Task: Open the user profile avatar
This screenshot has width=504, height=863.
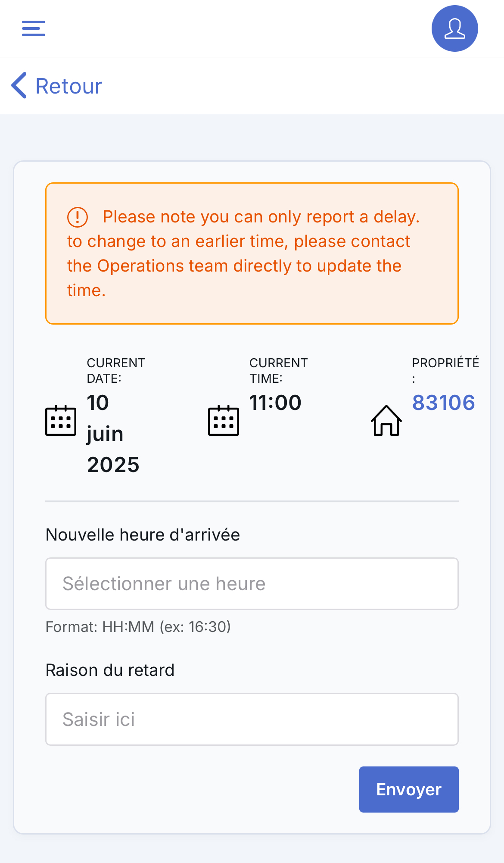Action: (x=454, y=28)
